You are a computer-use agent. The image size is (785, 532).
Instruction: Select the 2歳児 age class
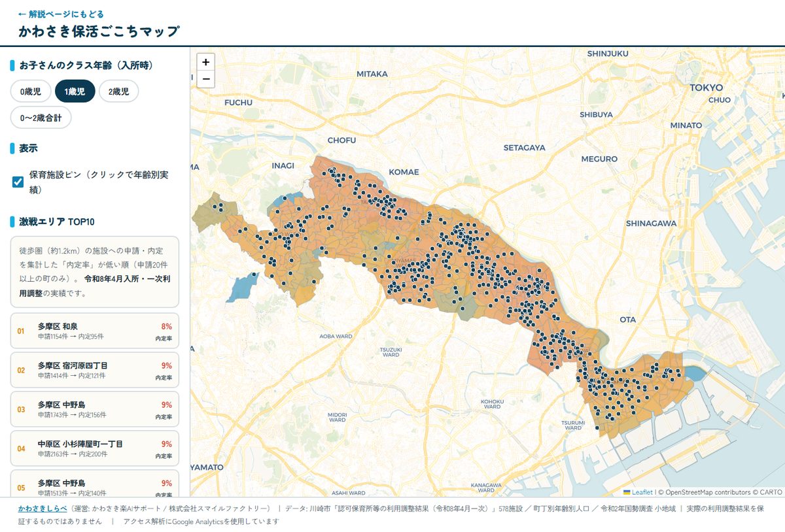coord(118,91)
